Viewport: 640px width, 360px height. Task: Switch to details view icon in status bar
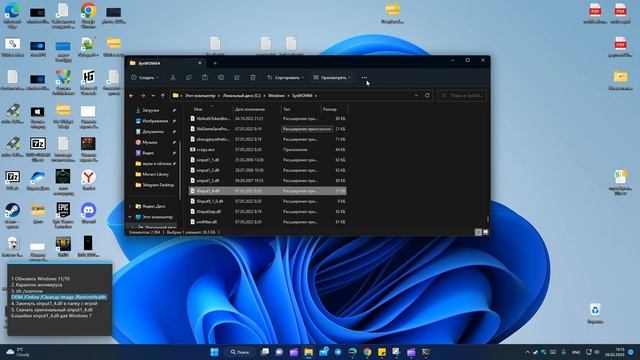click(x=478, y=232)
